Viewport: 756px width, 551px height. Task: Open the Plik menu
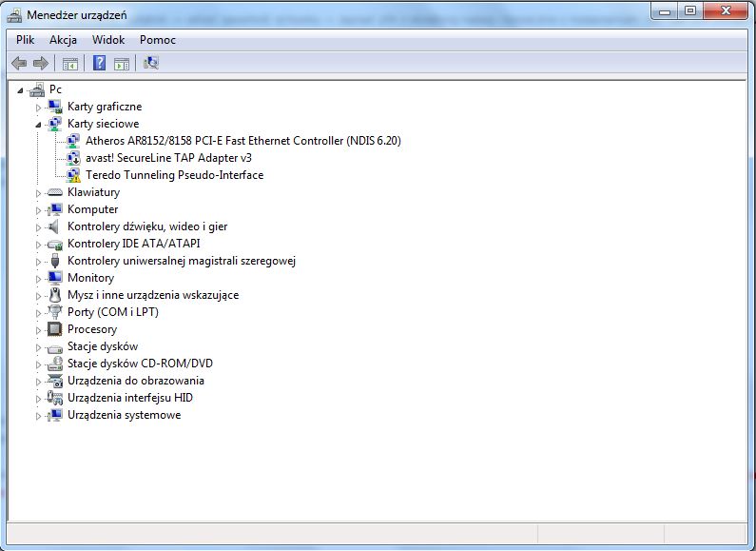click(25, 40)
